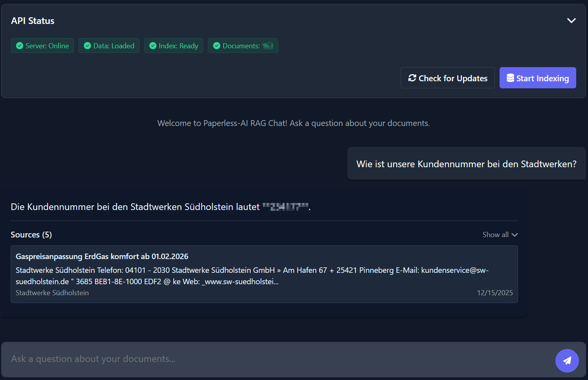Click the blurred customer number in answer
Image resolution: width=588 pixels, height=380 pixels.
286,207
